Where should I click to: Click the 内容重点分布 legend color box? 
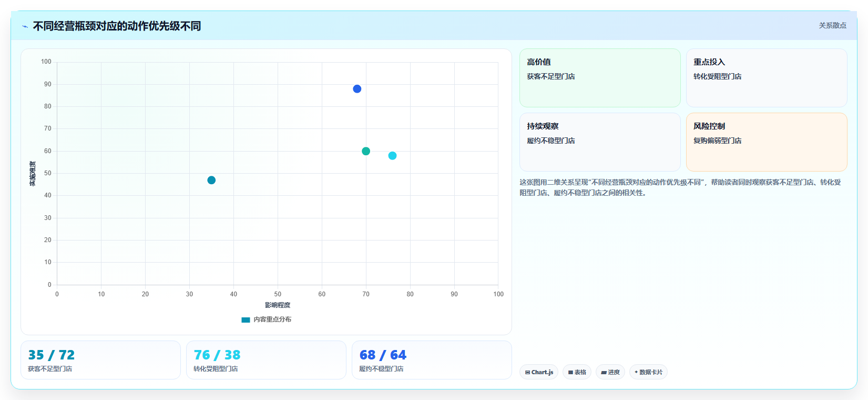[x=246, y=319]
